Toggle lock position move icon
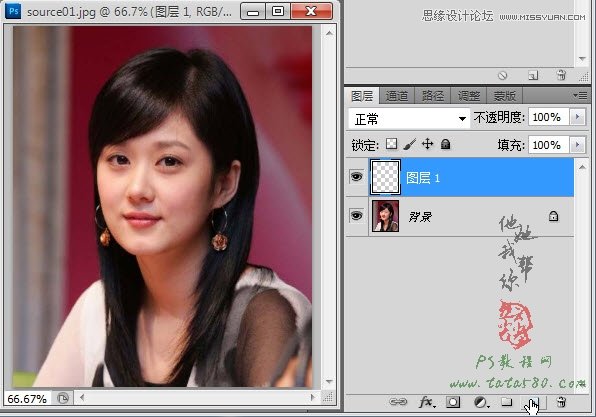Screen dimensions: 596x417 click(428, 144)
